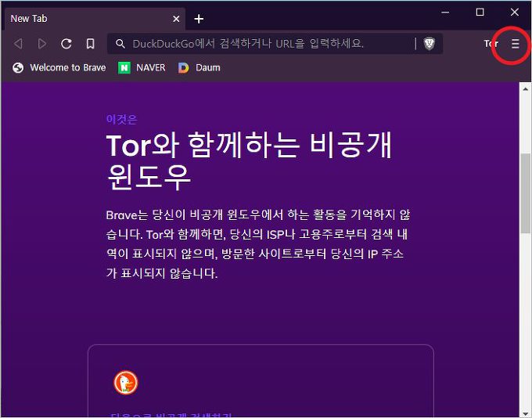Close the New Tab tab
This screenshot has width=532, height=418.
176,18
